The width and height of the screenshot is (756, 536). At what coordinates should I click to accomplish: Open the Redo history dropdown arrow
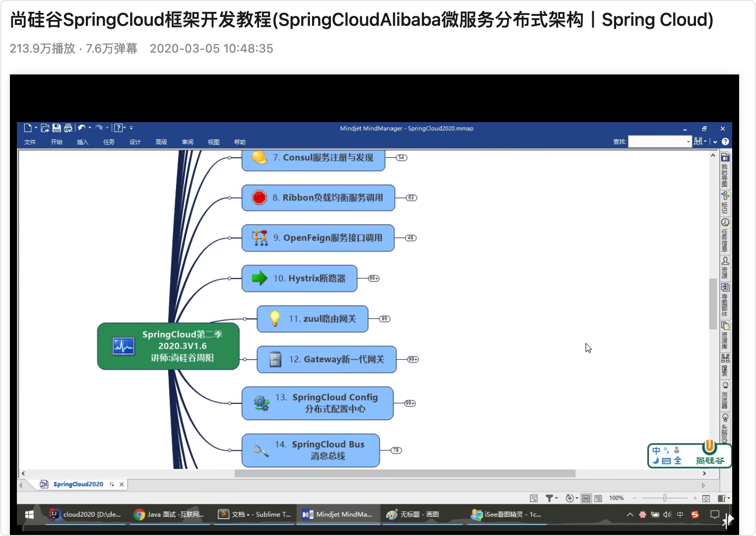pyautogui.click(x=107, y=128)
